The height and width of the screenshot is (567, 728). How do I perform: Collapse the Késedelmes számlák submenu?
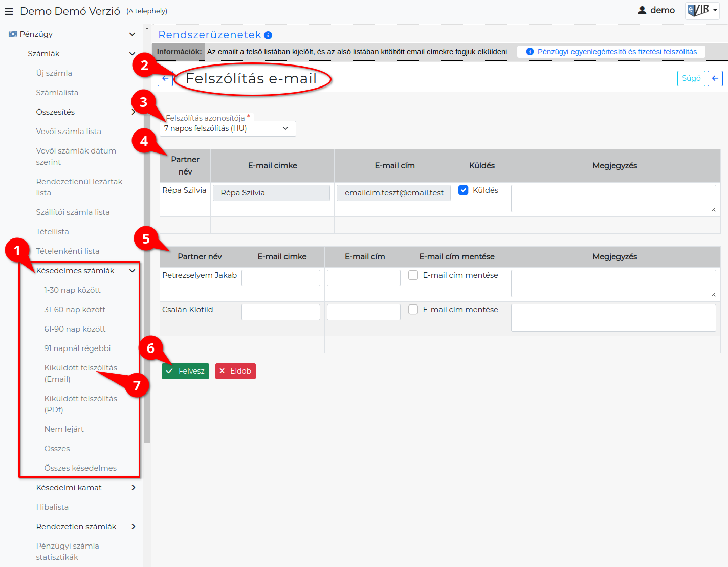(x=133, y=271)
